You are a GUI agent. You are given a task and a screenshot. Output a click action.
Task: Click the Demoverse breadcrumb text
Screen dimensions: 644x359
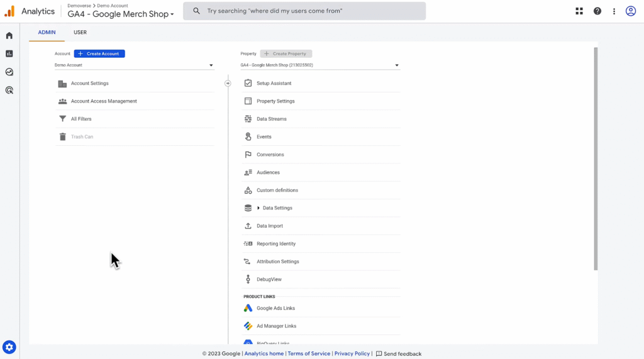pos(79,6)
